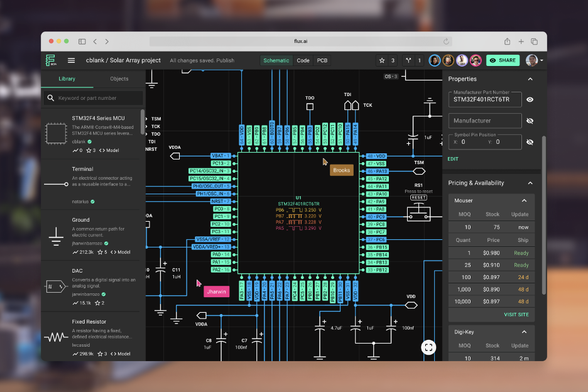
Task: Hide Manufacturer Part Number visibility
Action: click(530, 99)
